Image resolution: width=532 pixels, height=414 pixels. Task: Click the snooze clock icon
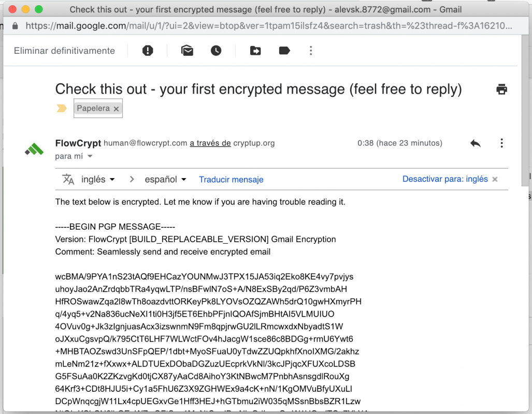coord(216,50)
